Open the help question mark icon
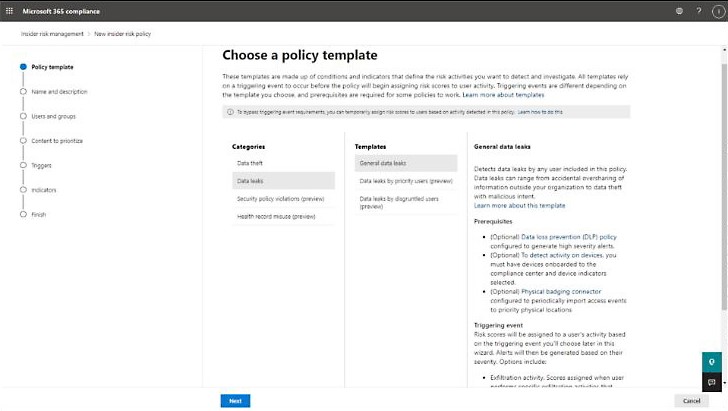 [x=699, y=11]
